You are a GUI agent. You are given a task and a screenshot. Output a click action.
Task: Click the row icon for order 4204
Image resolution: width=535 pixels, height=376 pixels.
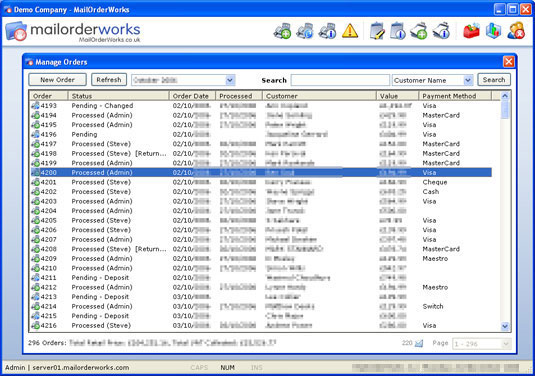coord(35,211)
